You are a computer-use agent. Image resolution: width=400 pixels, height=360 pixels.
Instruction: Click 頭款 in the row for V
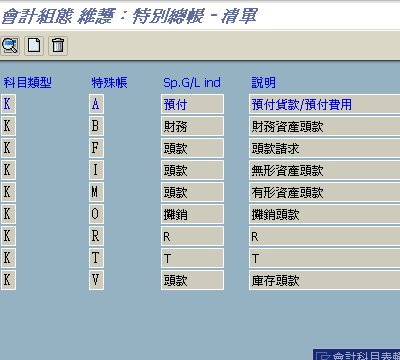[192, 280]
